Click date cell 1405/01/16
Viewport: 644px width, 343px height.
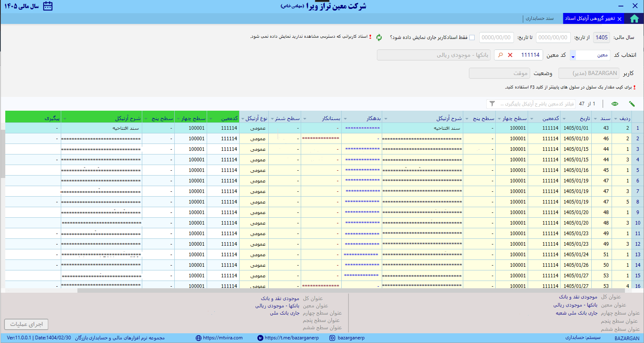pos(576,170)
